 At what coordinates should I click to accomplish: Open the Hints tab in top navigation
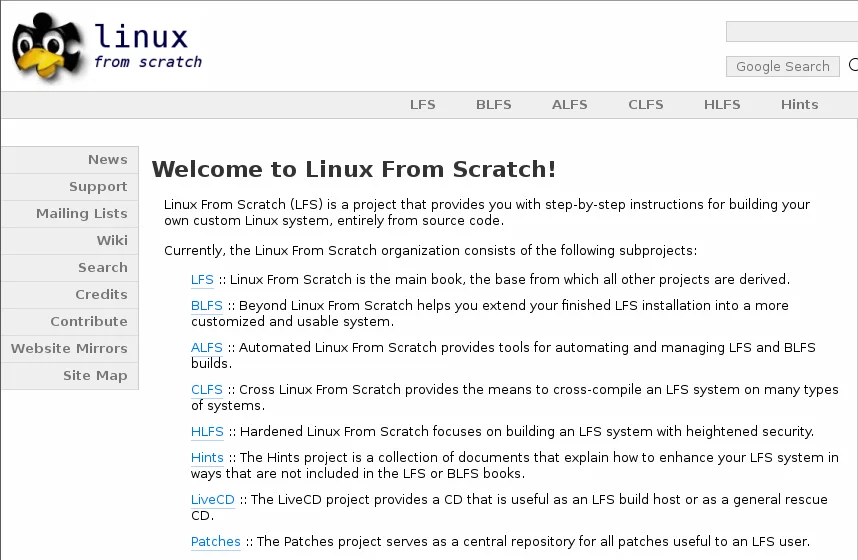799,105
